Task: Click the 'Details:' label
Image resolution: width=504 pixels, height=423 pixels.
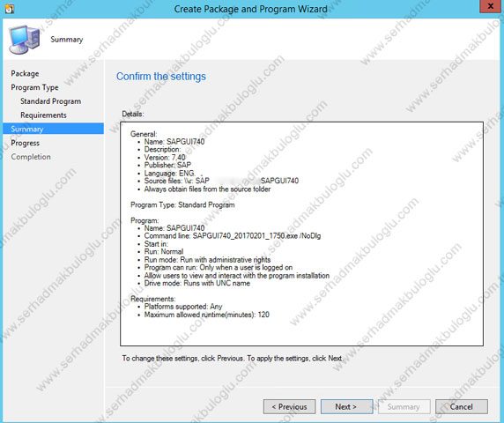Action: tap(133, 114)
